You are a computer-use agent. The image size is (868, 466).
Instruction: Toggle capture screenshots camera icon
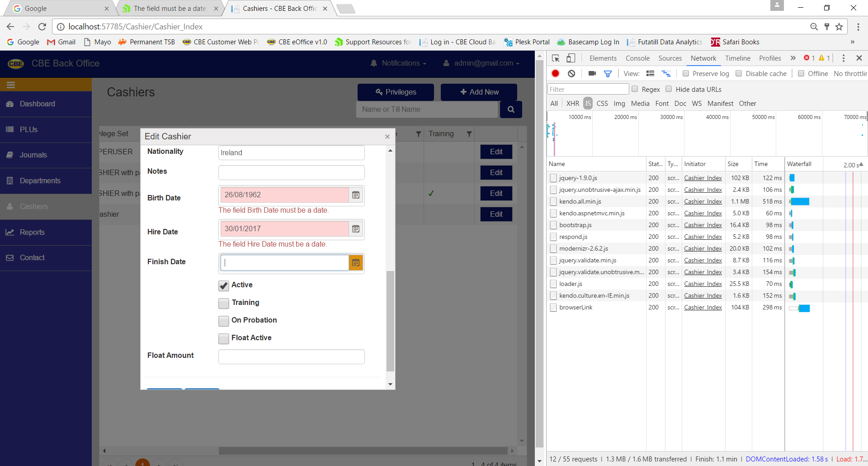(x=592, y=73)
